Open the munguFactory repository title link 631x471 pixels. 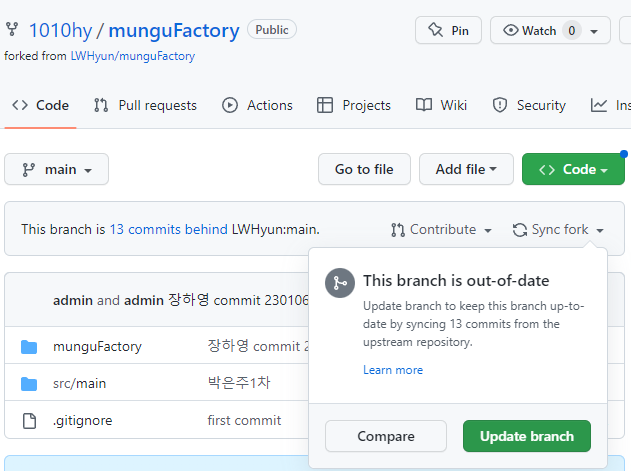point(174,31)
